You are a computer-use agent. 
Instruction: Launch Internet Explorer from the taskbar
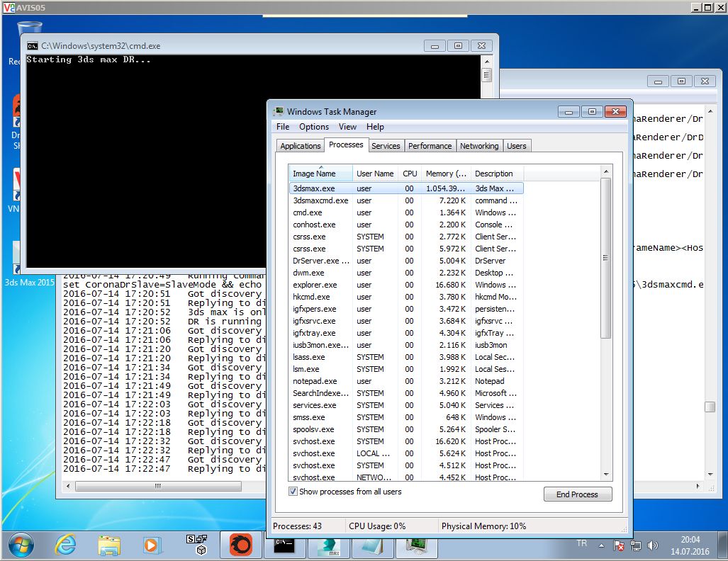coord(65,545)
